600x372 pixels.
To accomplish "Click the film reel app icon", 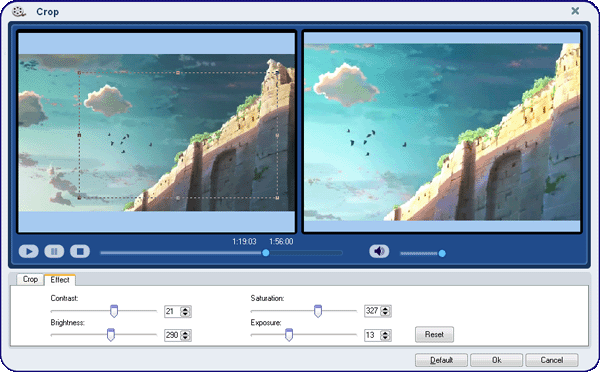I will (x=18, y=12).
